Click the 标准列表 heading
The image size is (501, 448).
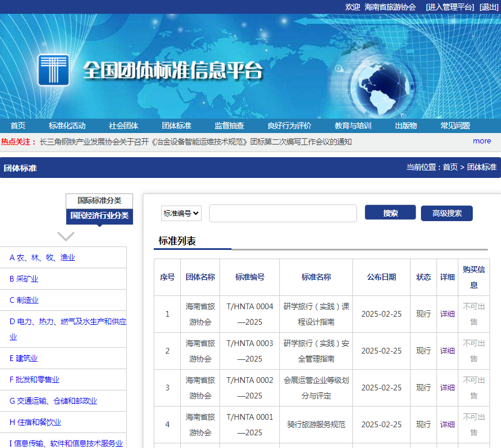click(177, 241)
